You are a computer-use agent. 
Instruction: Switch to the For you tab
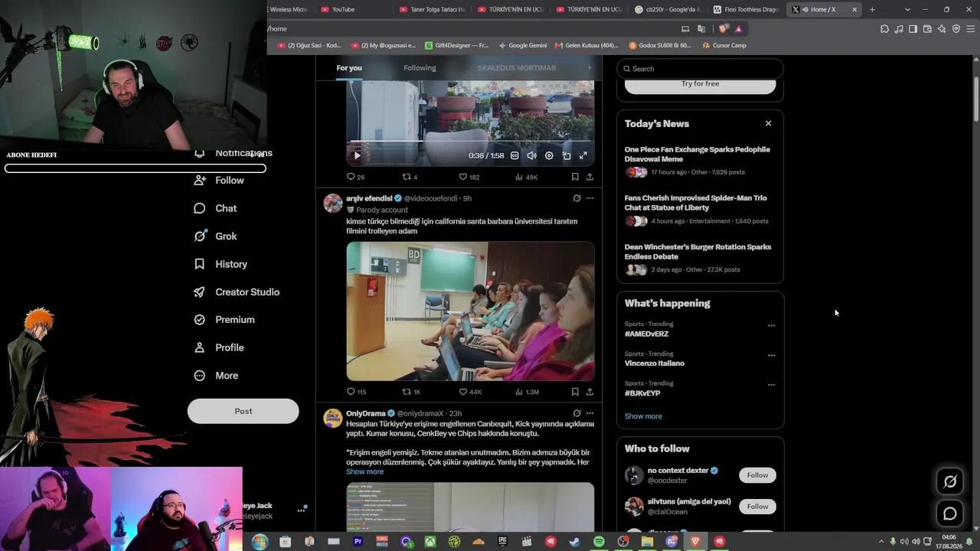(349, 68)
